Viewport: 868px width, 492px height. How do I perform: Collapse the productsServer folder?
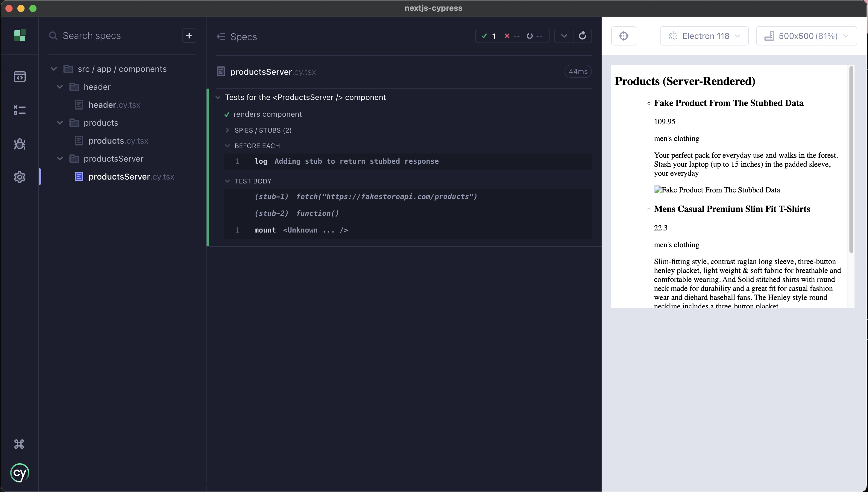pos(60,159)
